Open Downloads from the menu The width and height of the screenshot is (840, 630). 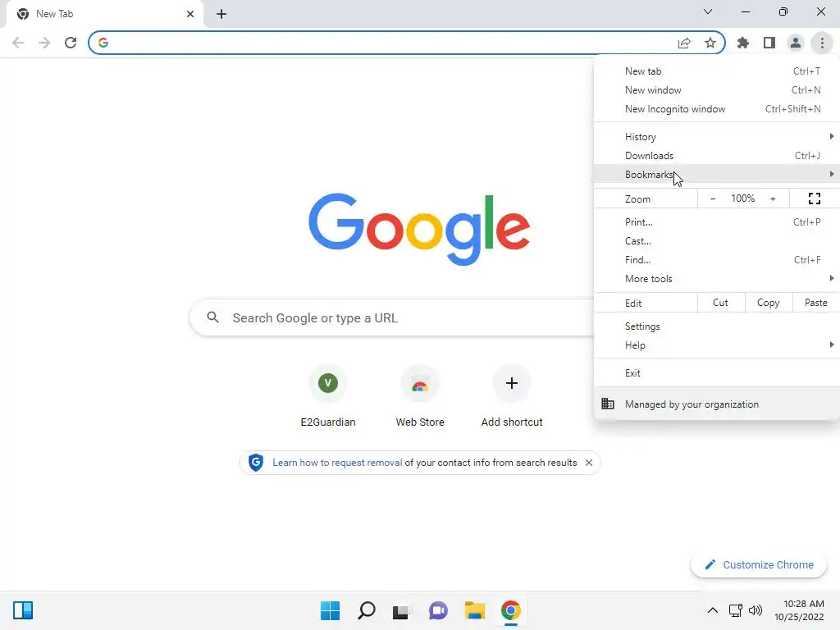717,155
